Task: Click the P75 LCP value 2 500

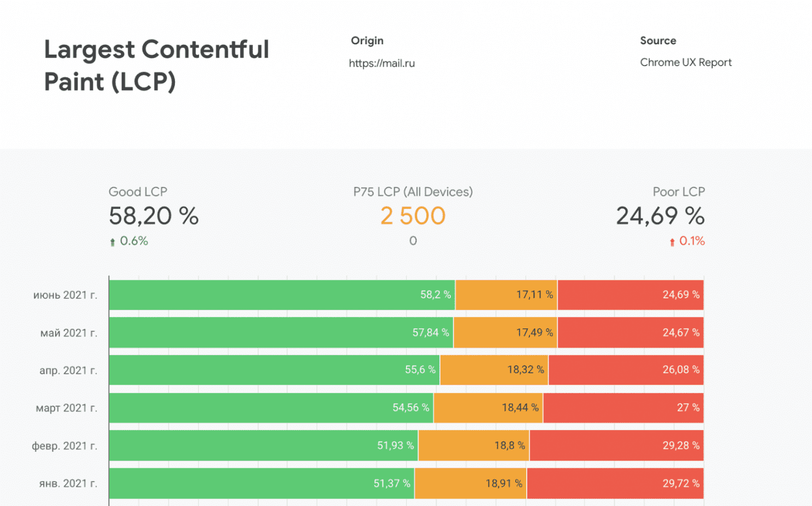Action: click(413, 216)
